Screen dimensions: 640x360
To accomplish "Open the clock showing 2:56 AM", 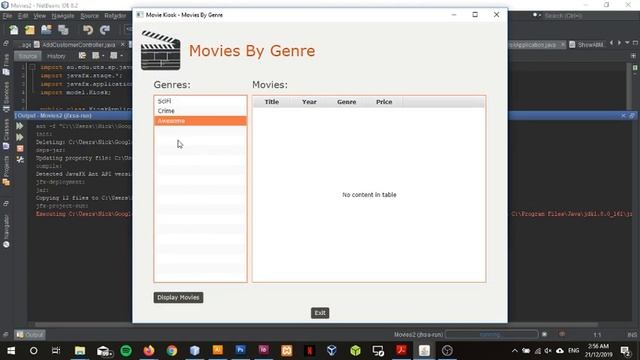I will pos(598,351).
